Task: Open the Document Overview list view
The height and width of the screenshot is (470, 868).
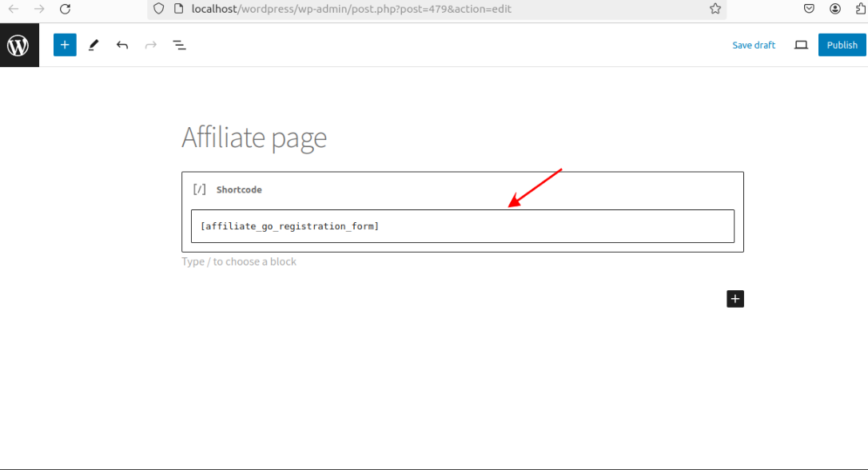Action: (x=180, y=46)
